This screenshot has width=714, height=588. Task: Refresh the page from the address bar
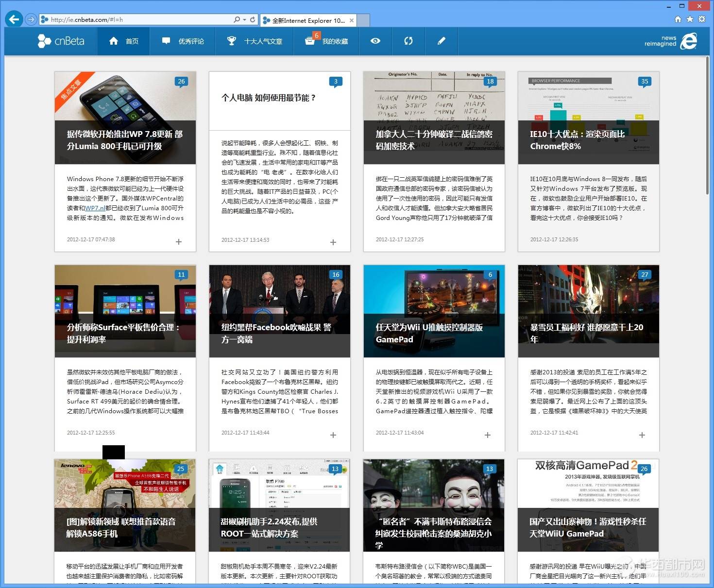click(x=253, y=19)
